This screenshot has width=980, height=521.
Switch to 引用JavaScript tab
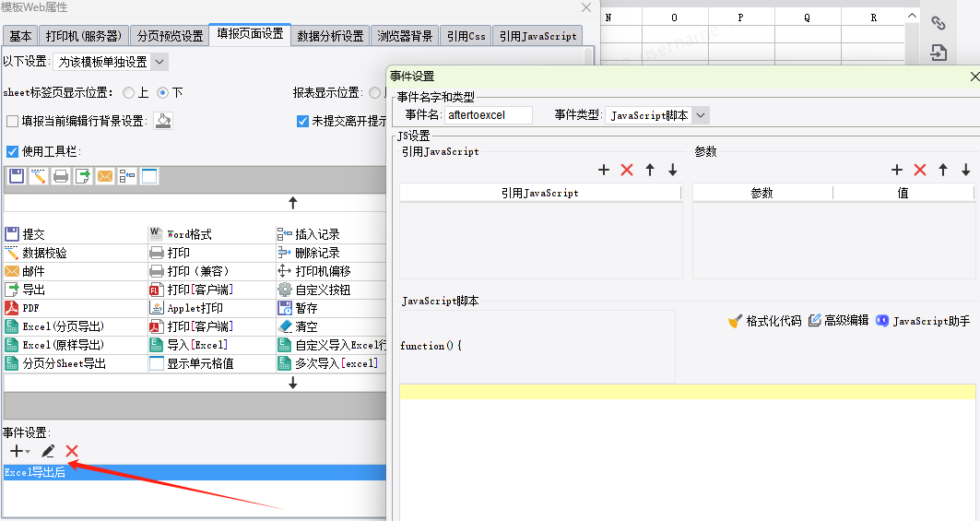[x=538, y=36]
